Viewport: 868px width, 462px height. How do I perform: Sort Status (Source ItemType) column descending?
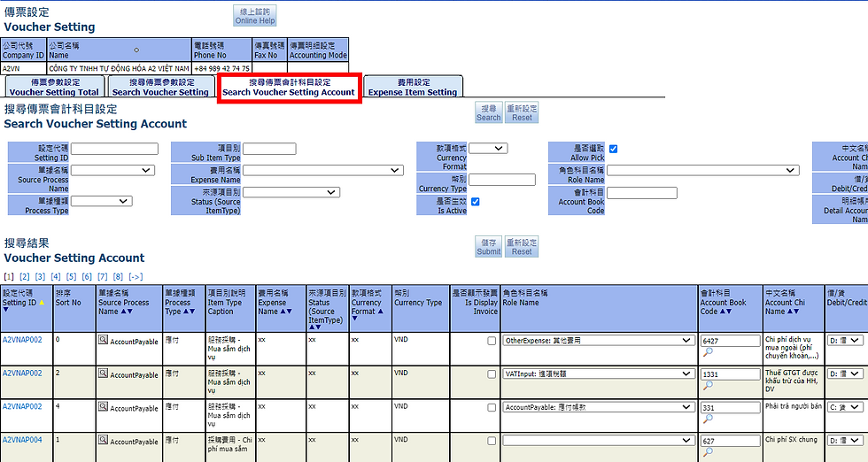[x=318, y=327]
